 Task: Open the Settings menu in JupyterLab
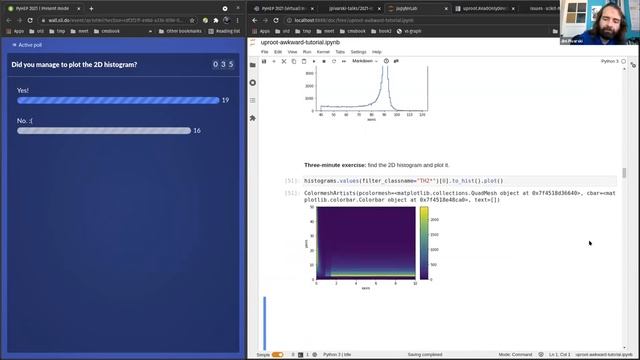coord(358,52)
